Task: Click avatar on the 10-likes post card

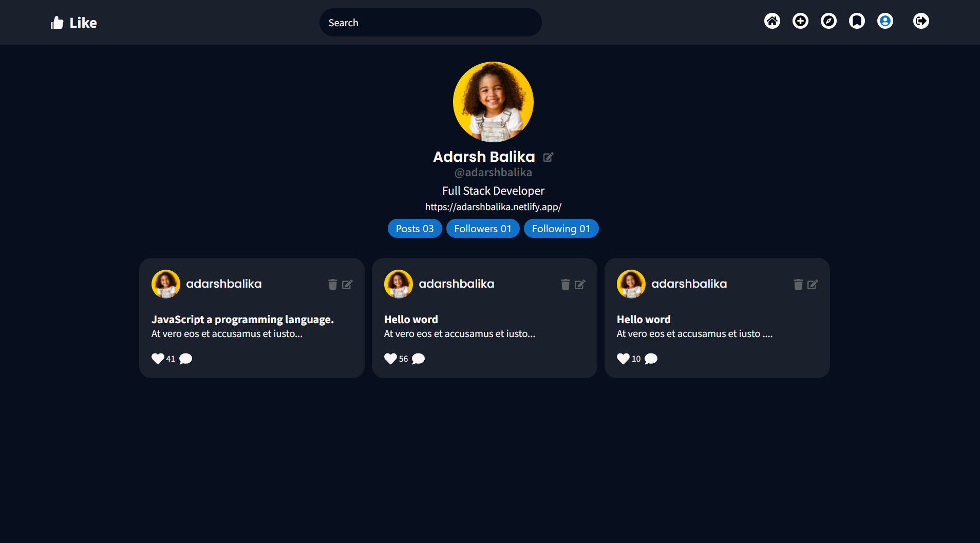Action: click(631, 284)
